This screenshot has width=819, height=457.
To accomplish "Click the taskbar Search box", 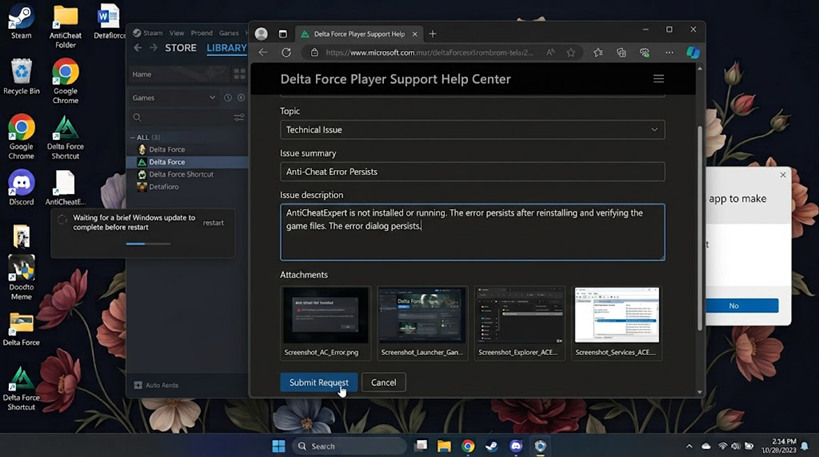I will pyautogui.click(x=349, y=446).
